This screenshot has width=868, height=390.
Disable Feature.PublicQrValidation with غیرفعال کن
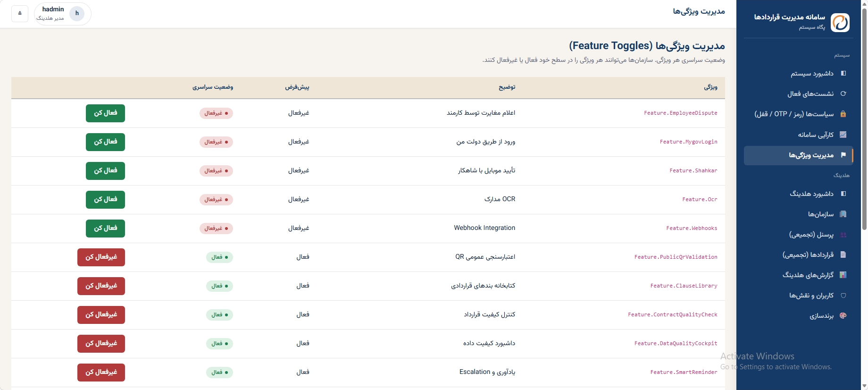101,257
